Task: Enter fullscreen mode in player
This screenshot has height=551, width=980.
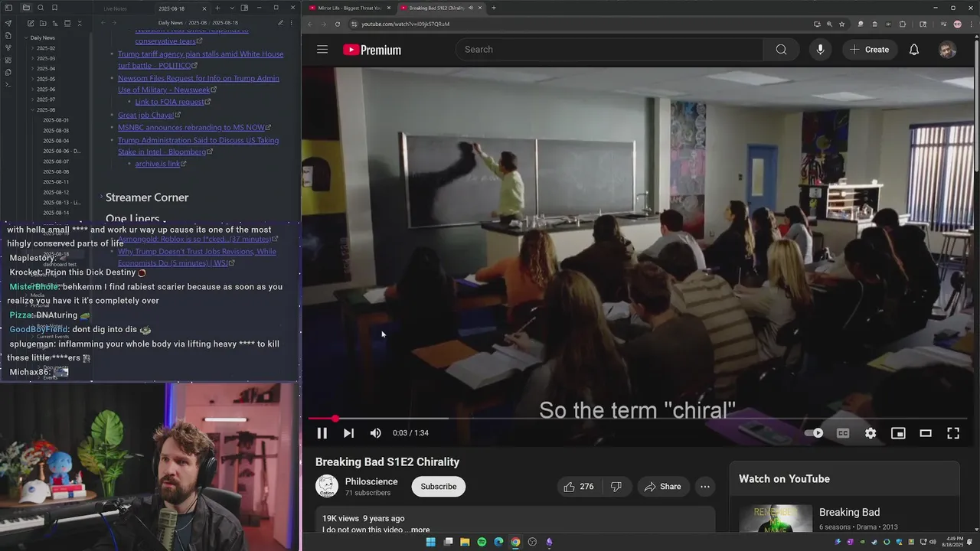Action: (953, 433)
